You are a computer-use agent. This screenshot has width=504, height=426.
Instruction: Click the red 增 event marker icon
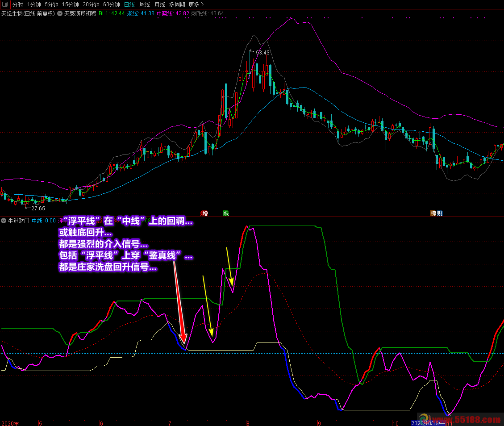point(205,213)
